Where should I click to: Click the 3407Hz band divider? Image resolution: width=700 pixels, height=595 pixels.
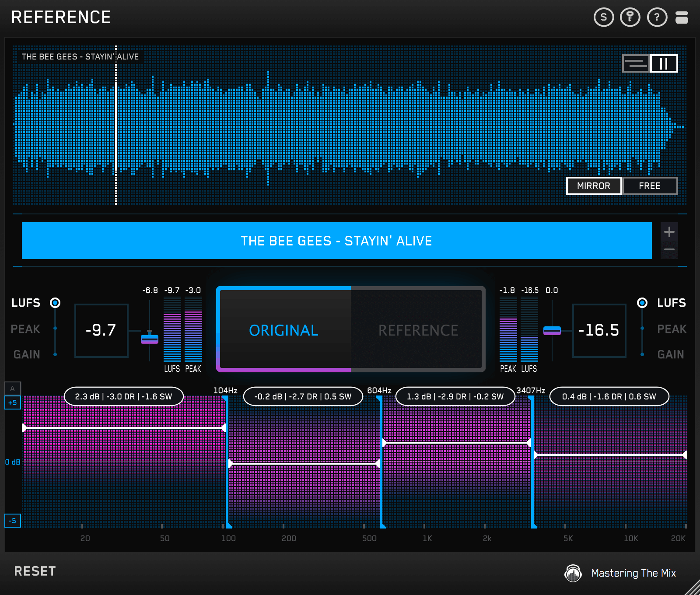pyautogui.click(x=532, y=462)
